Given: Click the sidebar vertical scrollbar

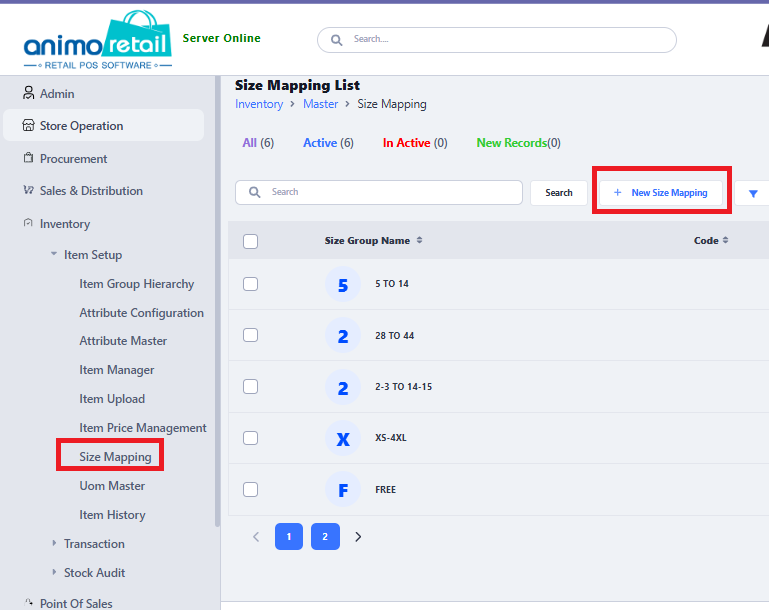Looking at the screenshot, I should click(x=218, y=301).
